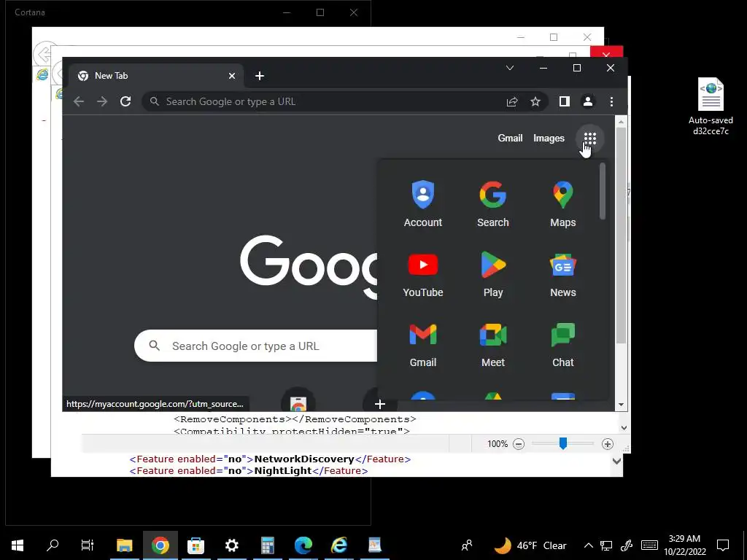This screenshot has height=560, width=747.
Task: Click the NightLight feature text
Action: point(282,470)
